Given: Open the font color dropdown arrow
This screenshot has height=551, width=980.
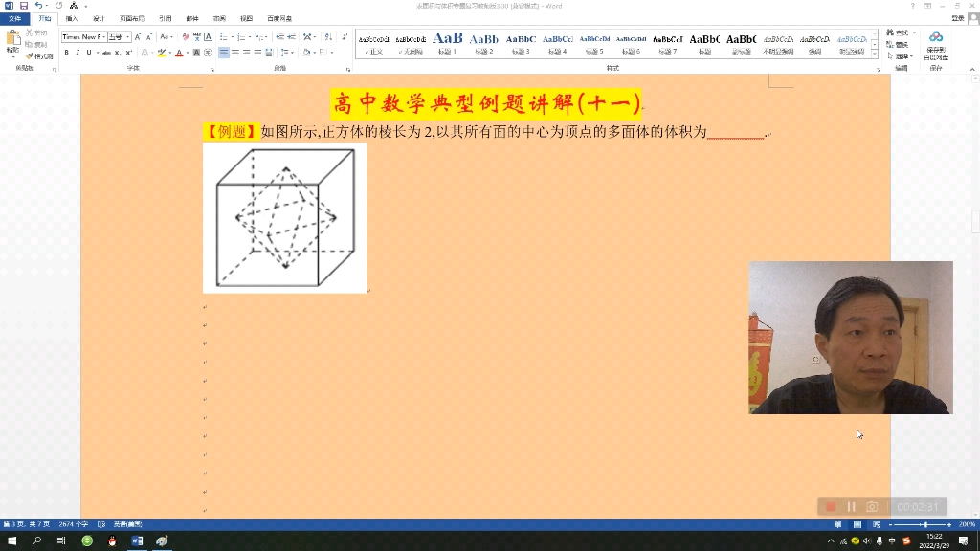Looking at the screenshot, I should click(x=189, y=52).
